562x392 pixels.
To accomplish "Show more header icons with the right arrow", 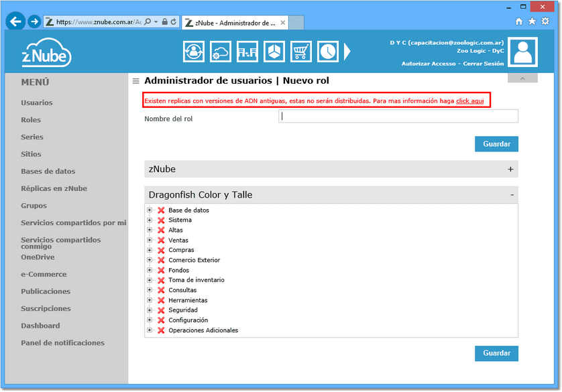I will tap(347, 52).
